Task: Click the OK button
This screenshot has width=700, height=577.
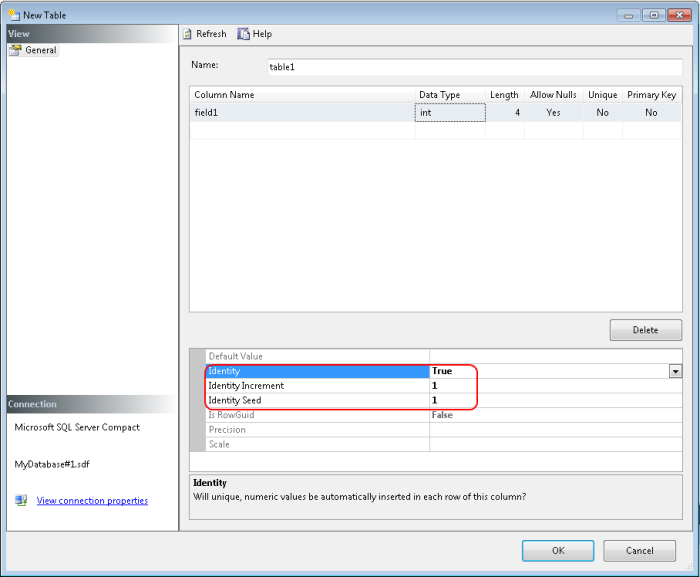Action: pyautogui.click(x=558, y=551)
